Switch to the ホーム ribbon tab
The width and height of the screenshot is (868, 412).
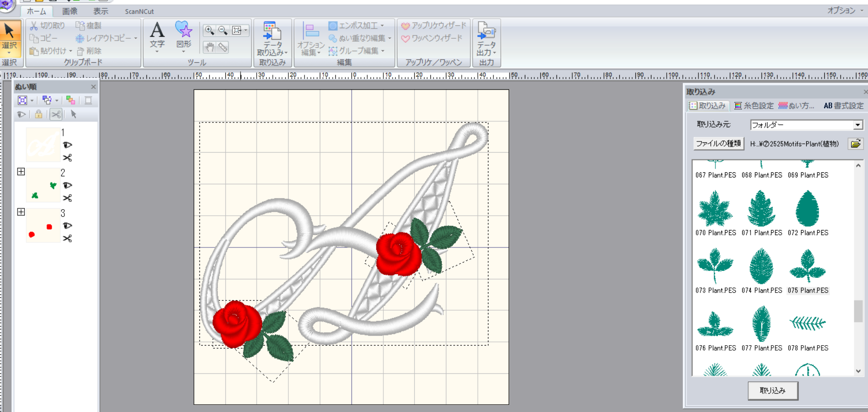36,12
